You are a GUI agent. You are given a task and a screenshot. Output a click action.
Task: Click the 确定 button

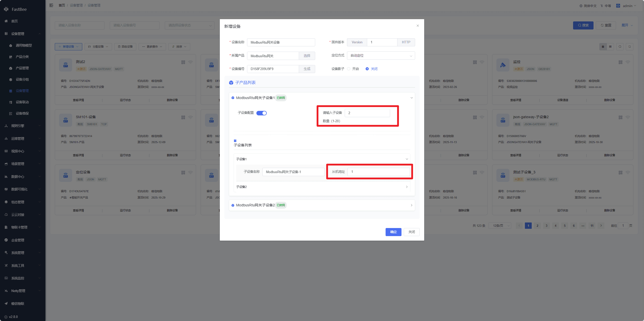pyautogui.click(x=393, y=232)
